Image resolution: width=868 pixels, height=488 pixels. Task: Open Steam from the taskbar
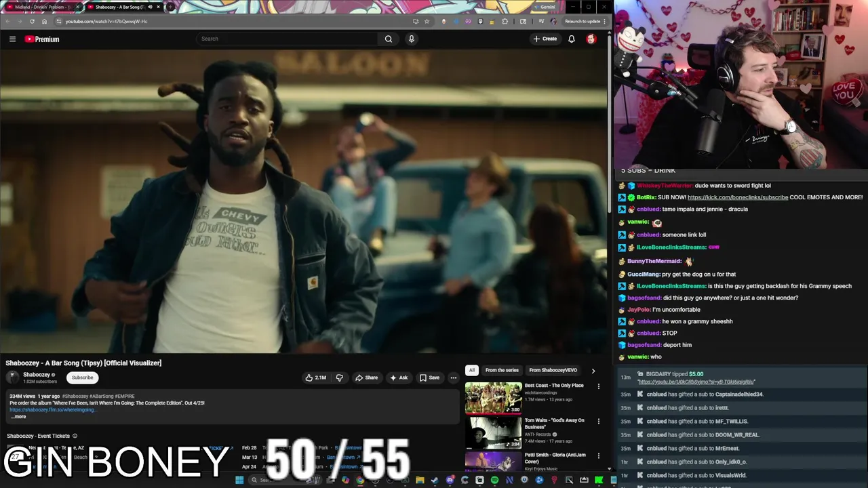pos(435,480)
